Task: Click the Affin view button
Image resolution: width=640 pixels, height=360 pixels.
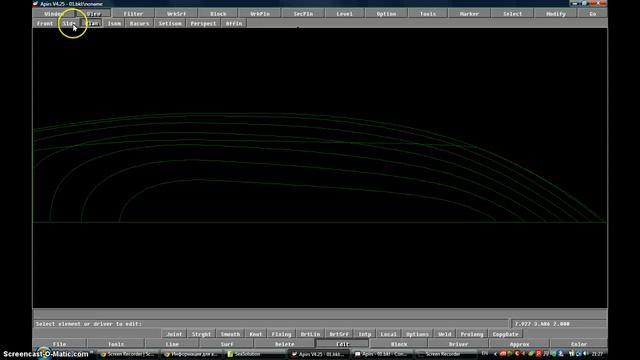Action: (234, 23)
